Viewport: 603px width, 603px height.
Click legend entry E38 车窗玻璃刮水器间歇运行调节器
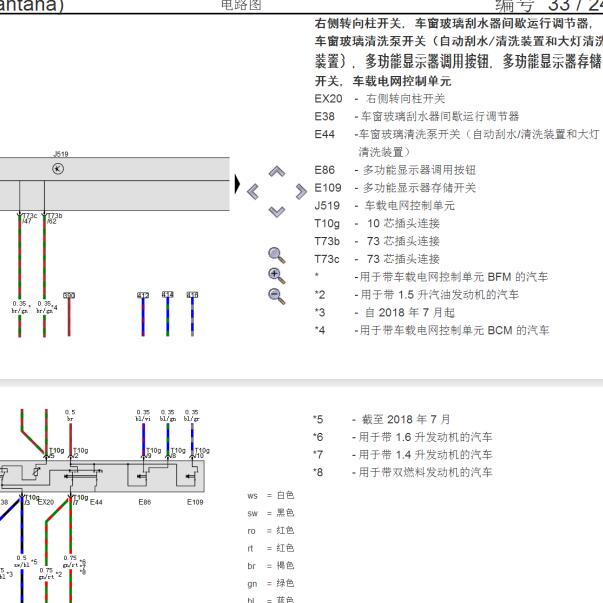(x=416, y=117)
